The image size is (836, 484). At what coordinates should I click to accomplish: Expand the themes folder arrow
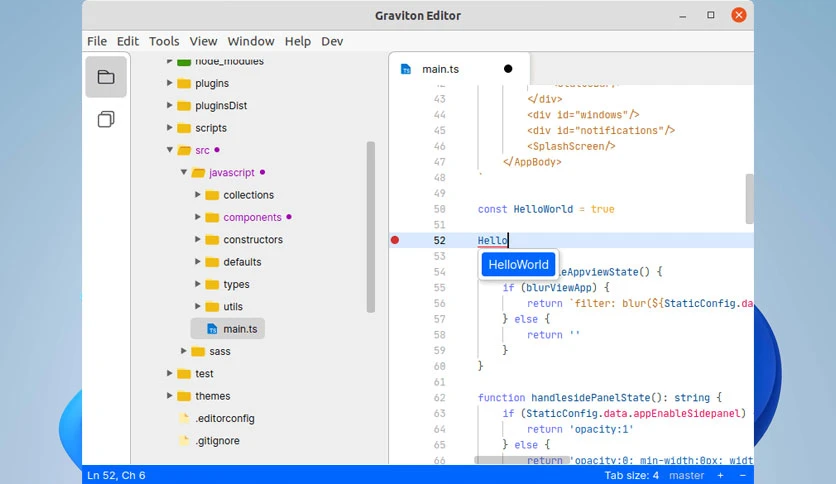[x=169, y=396]
